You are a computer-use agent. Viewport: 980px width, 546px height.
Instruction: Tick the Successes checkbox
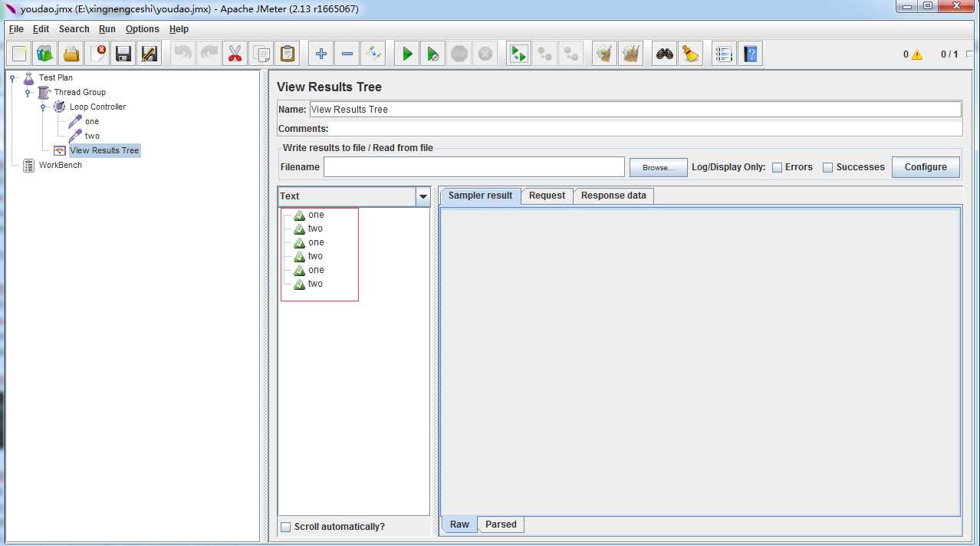click(828, 167)
